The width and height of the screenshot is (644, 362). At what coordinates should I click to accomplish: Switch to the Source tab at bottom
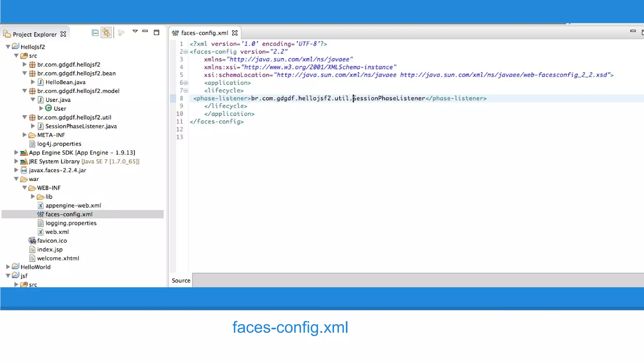coord(181,280)
